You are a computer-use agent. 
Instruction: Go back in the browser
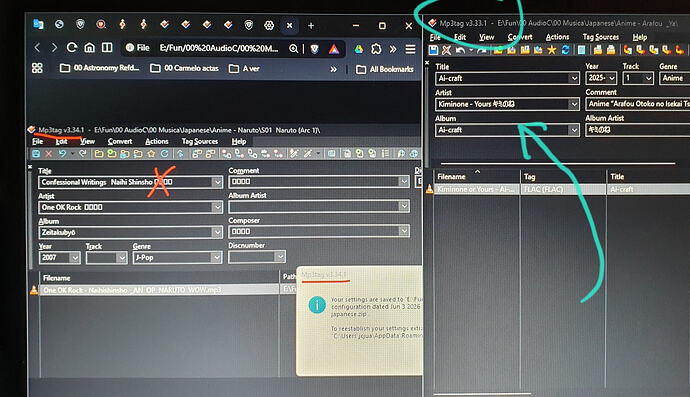click(x=37, y=48)
